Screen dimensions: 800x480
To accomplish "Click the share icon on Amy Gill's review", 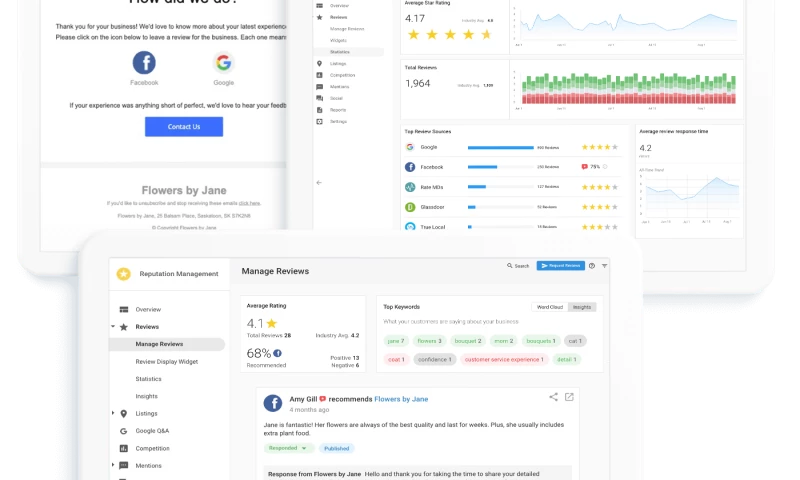I will pyautogui.click(x=554, y=397).
